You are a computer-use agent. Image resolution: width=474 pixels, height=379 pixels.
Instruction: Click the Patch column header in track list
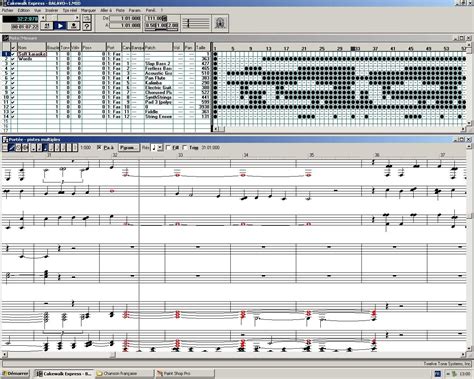159,47
